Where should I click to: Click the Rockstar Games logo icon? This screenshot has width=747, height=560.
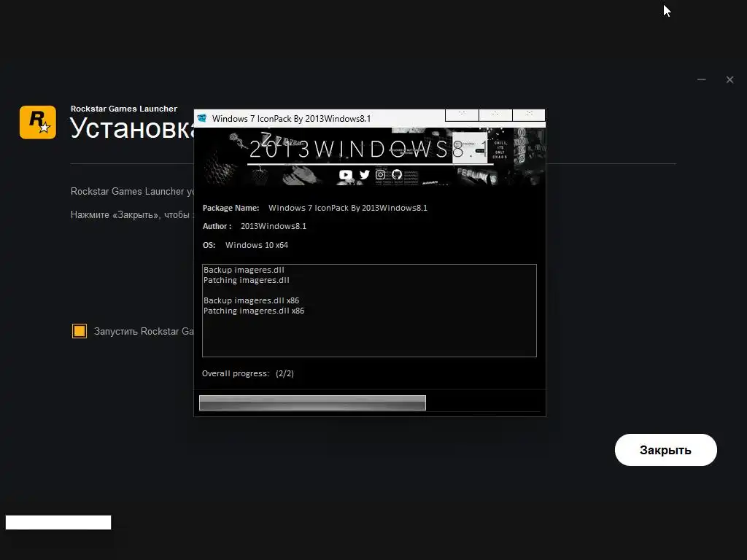pyautogui.click(x=38, y=122)
